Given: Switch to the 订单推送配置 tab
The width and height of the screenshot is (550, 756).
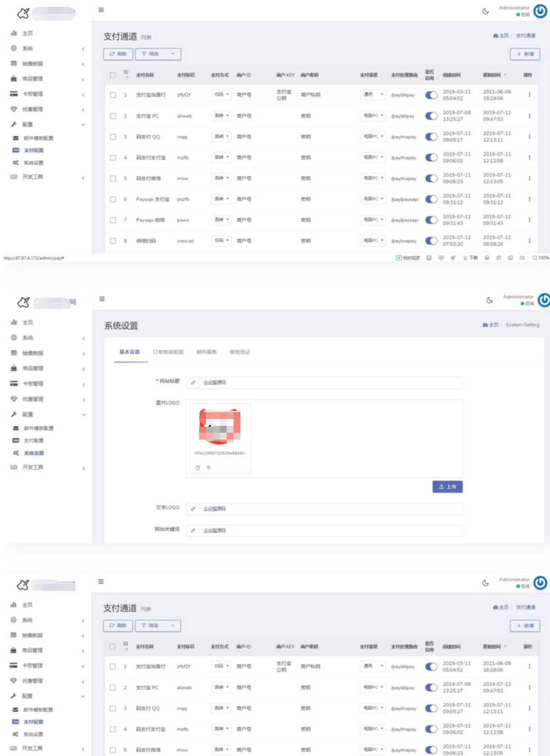Looking at the screenshot, I should pyautogui.click(x=168, y=352).
